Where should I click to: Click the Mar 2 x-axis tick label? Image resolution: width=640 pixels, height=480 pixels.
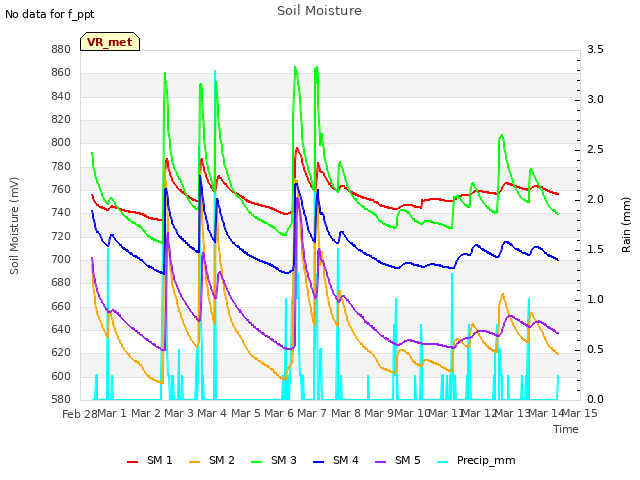[146, 413]
